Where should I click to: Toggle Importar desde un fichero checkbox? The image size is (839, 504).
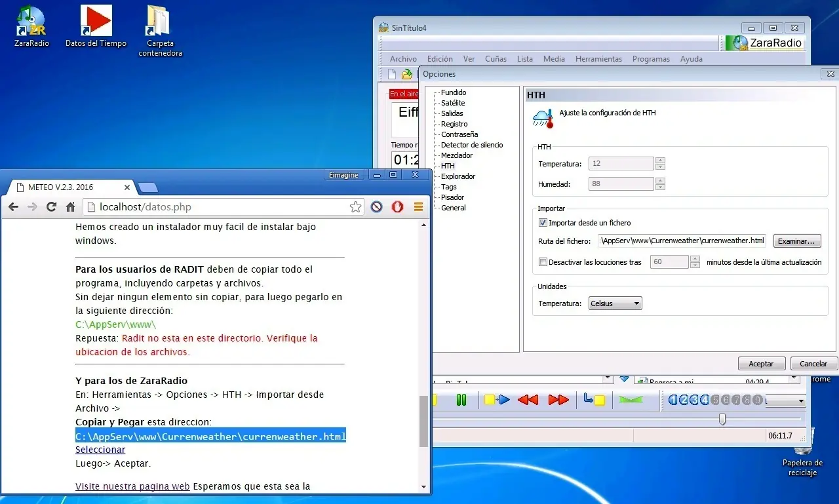[543, 223]
